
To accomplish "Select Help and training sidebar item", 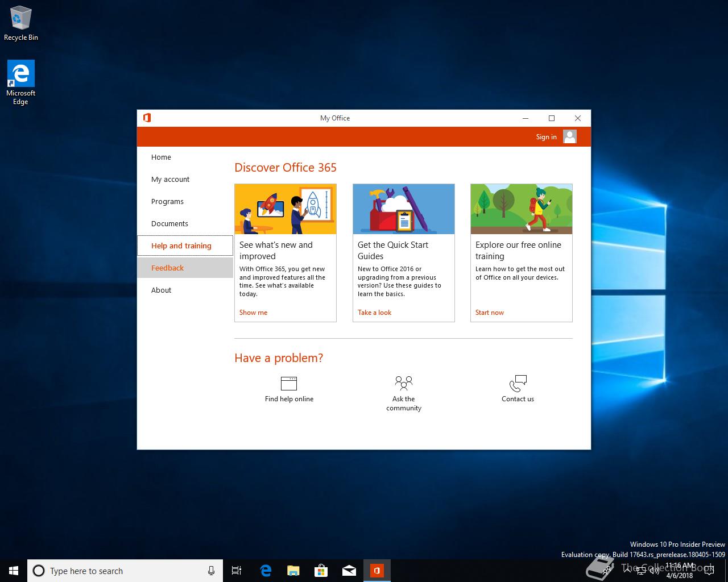I will [185, 246].
